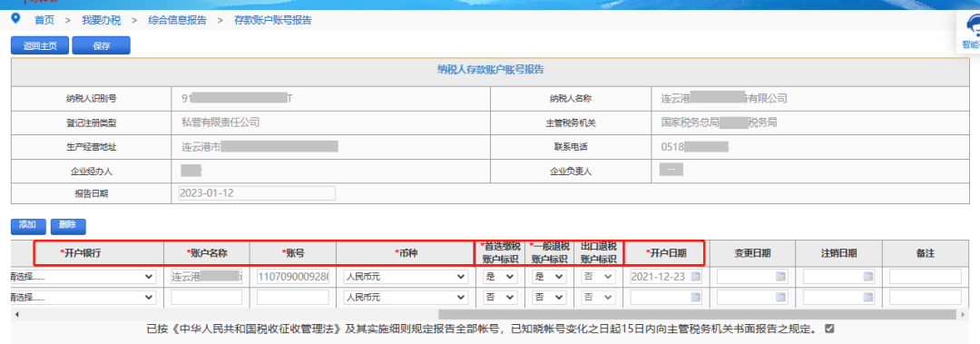Click the horizontal scrollbar thumb

point(698,314)
